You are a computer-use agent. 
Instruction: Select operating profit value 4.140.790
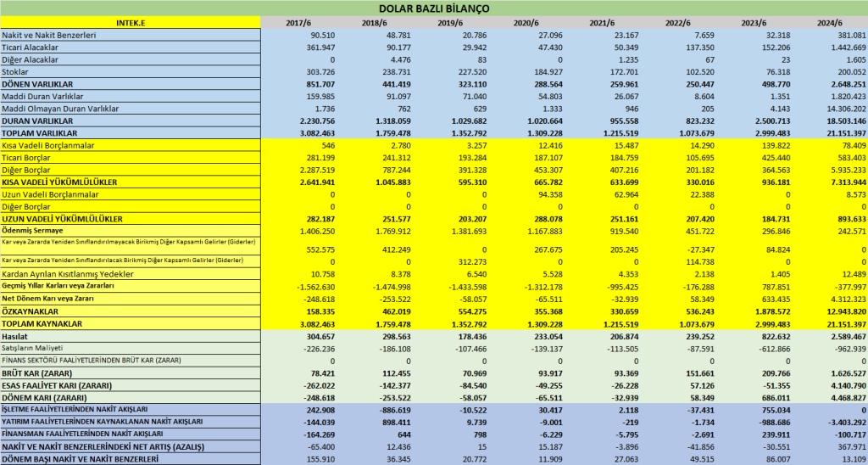pyautogui.click(x=846, y=385)
